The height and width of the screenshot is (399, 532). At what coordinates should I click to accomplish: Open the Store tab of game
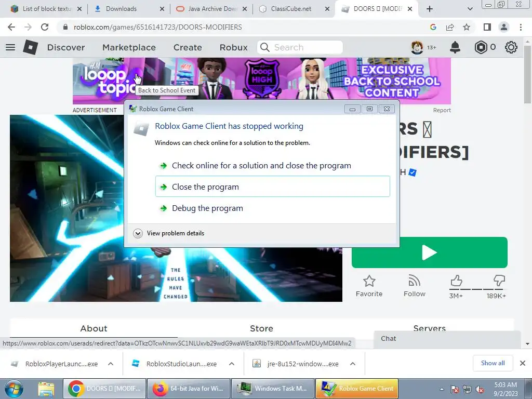(261, 328)
